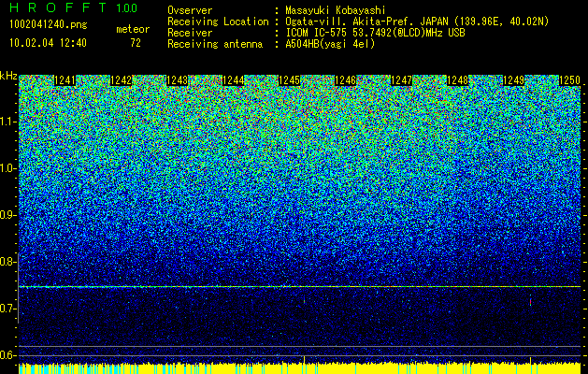Click the meteor label
Screen dimensions: 588x374
[x=133, y=29]
